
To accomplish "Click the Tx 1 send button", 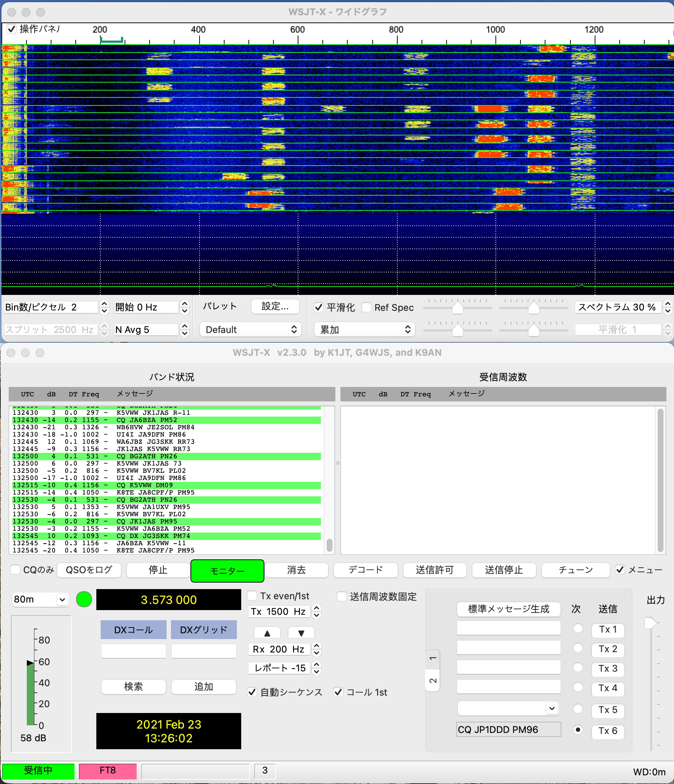I will pos(607,630).
